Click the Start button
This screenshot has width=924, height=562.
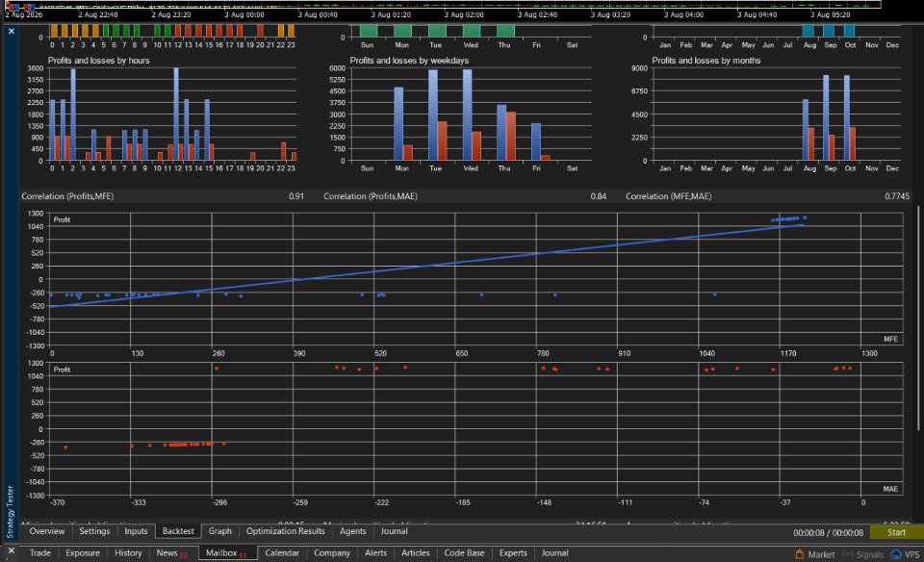(897, 532)
